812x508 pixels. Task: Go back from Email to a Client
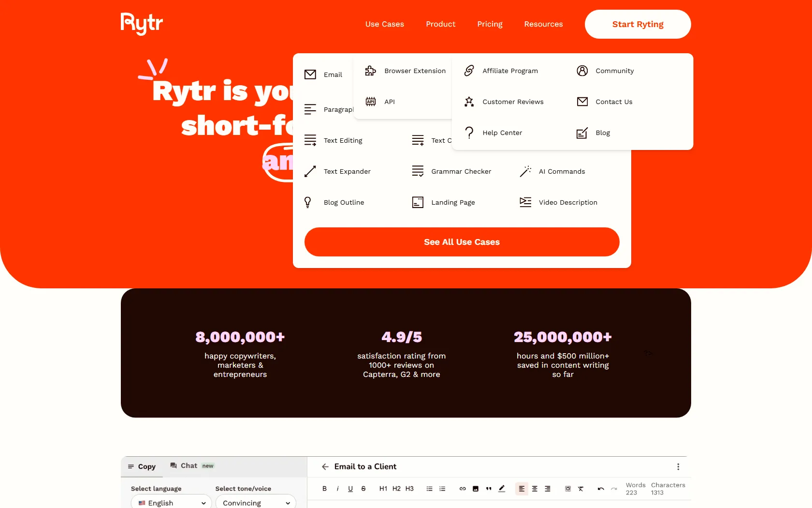coord(325,466)
